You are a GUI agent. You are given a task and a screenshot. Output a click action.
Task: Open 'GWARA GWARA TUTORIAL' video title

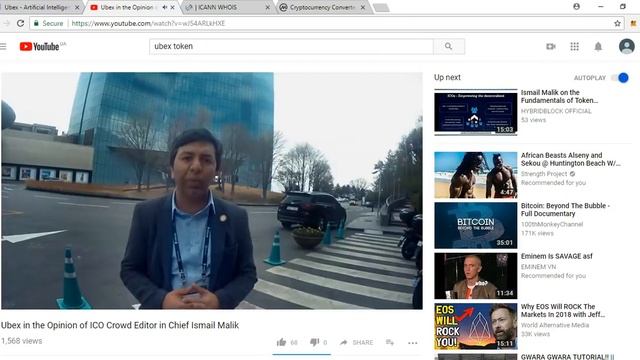coord(567,357)
